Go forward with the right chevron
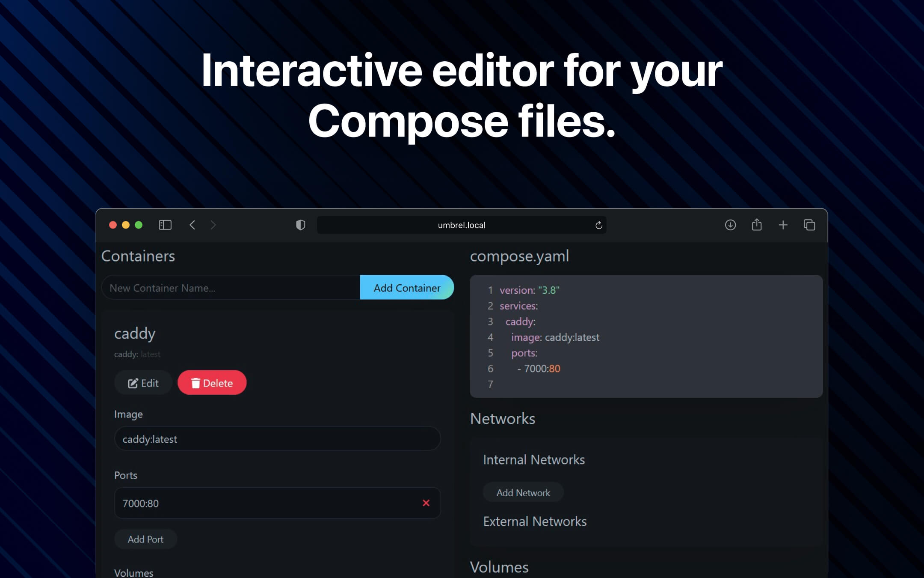924x578 pixels. tap(213, 225)
